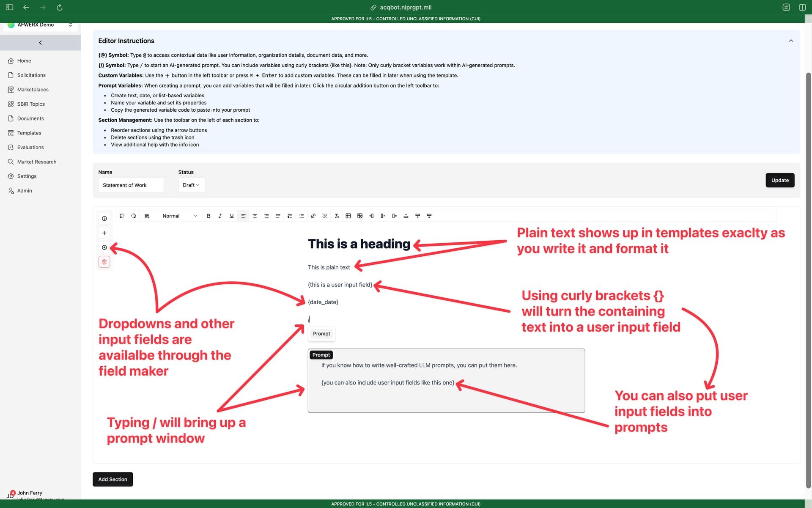Image resolution: width=812 pixels, height=508 pixels.
Task: Align text right
Action: [x=266, y=216]
